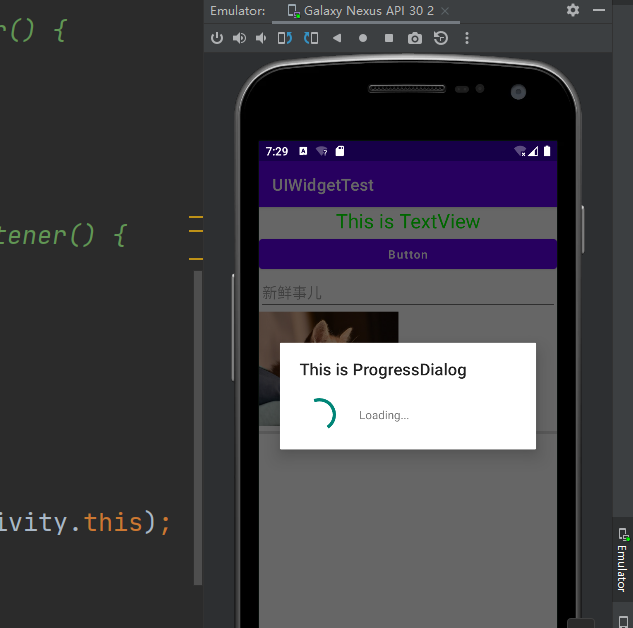Hide the emulator panel with minus icon
This screenshot has height=628, width=633.
(x=599, y=10)
